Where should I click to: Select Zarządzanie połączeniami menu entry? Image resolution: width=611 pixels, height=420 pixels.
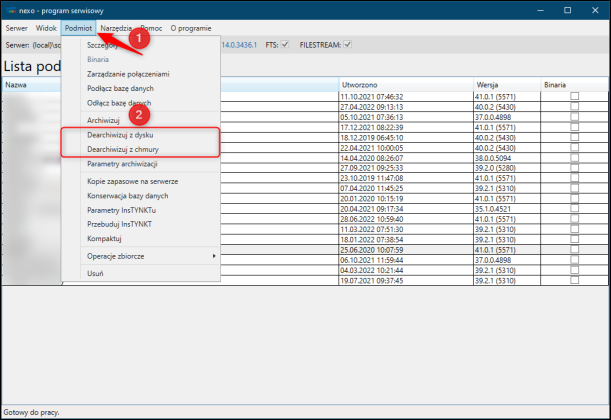point(141,74)
